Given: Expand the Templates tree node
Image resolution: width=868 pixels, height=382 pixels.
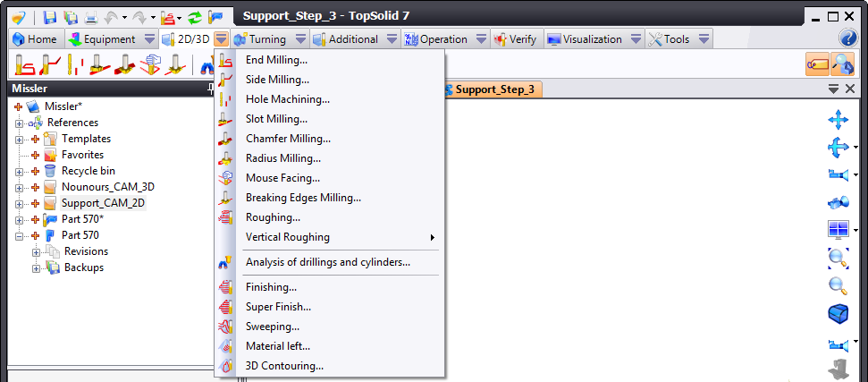Looking at the screenshot, I should pyautogui.click(x=19, y=139).
